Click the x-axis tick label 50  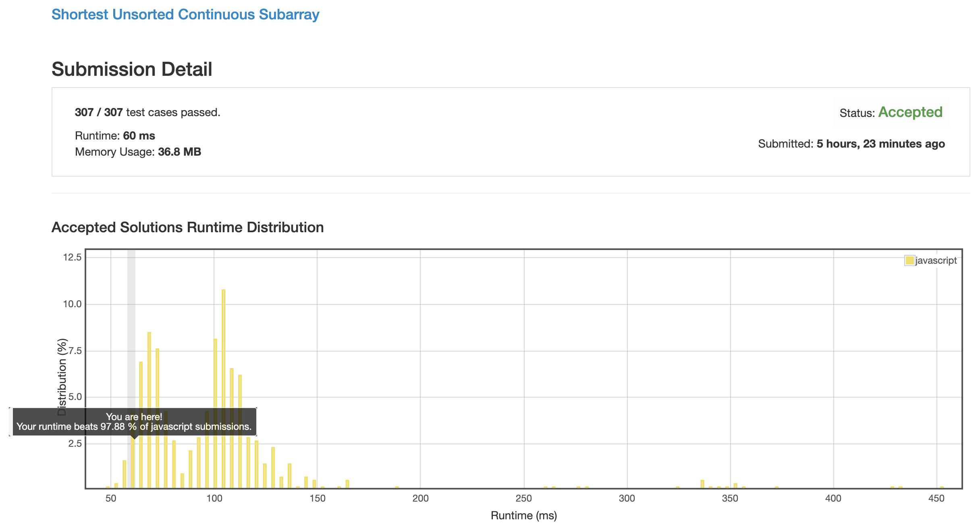[x=111, y=498]
